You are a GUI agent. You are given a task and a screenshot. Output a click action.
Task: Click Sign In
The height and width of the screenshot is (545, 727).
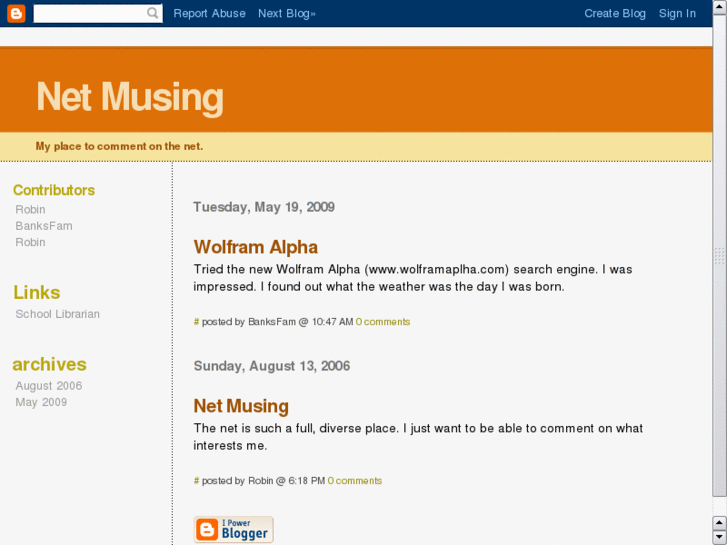click(x=677, y=13)
